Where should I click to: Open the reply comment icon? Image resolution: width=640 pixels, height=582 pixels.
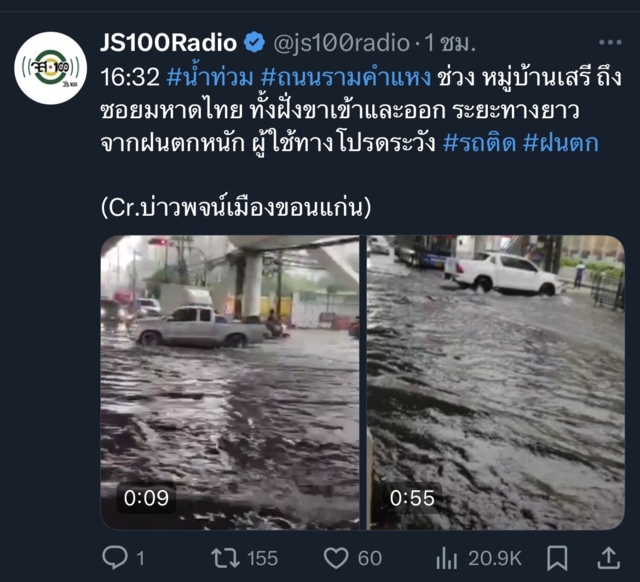[x=115, y=558]
